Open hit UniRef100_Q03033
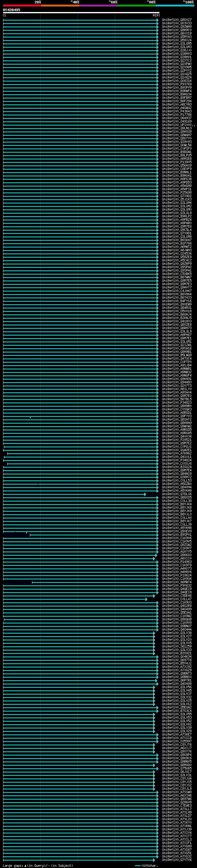 [x=177, y=23]
